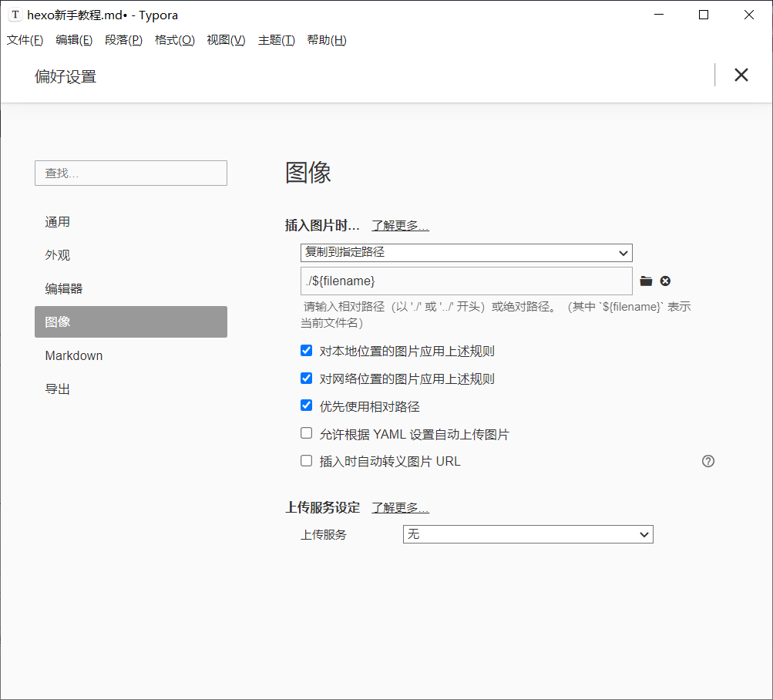The image size is (773, 700).
Task: Click the Typora app icon in title bar
Action: pos(15,15)
